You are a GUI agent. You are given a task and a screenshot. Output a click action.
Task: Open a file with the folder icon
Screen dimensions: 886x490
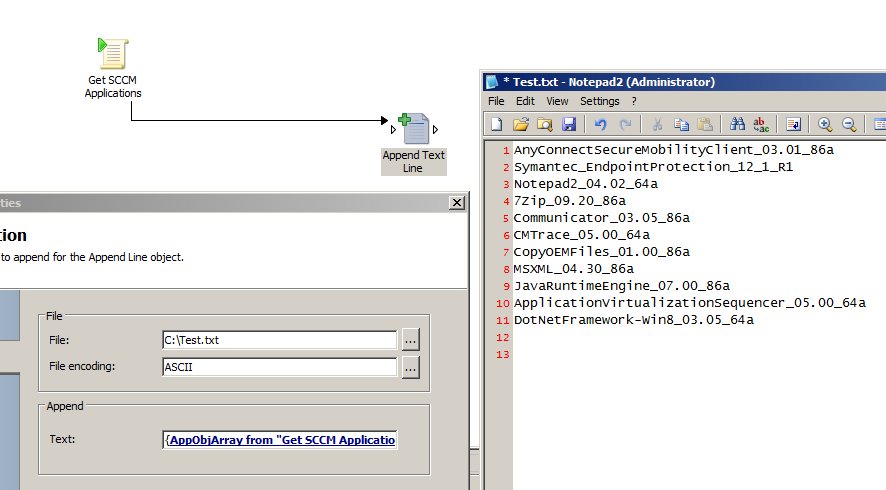521,124
